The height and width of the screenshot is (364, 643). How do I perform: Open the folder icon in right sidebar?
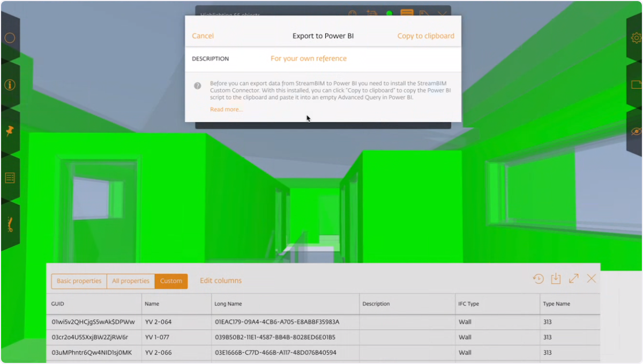point(636,85)
